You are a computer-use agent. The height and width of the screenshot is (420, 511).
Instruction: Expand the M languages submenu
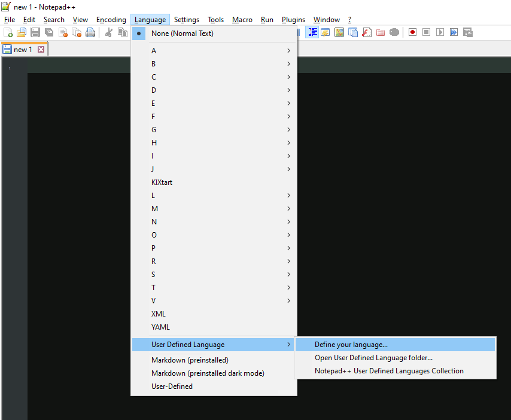point(214,209)
